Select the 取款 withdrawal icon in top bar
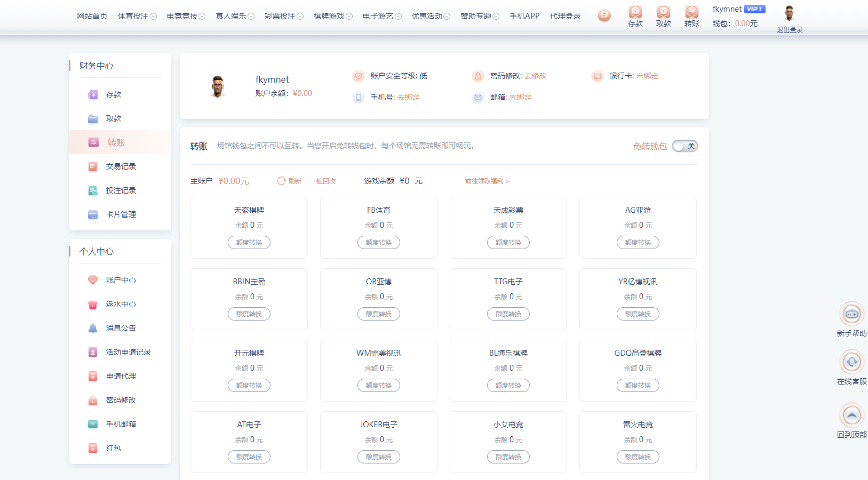The width and height of the screenshot is (868, 480). 663,12
